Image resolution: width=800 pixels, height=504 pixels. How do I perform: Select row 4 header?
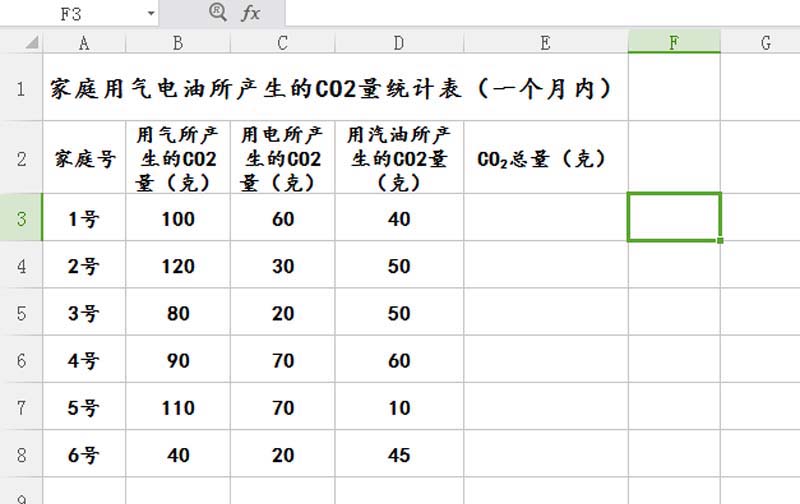click(21, 265)
